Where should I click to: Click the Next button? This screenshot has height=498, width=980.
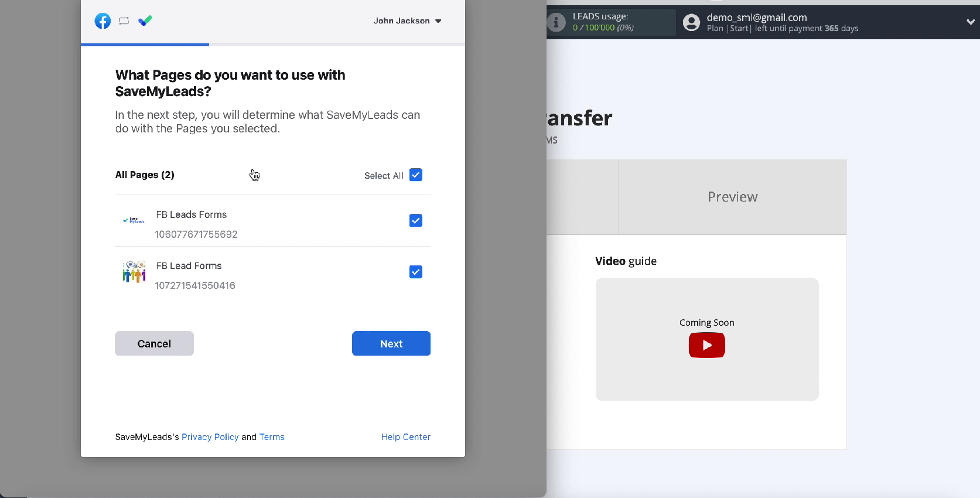pos(391,343)
